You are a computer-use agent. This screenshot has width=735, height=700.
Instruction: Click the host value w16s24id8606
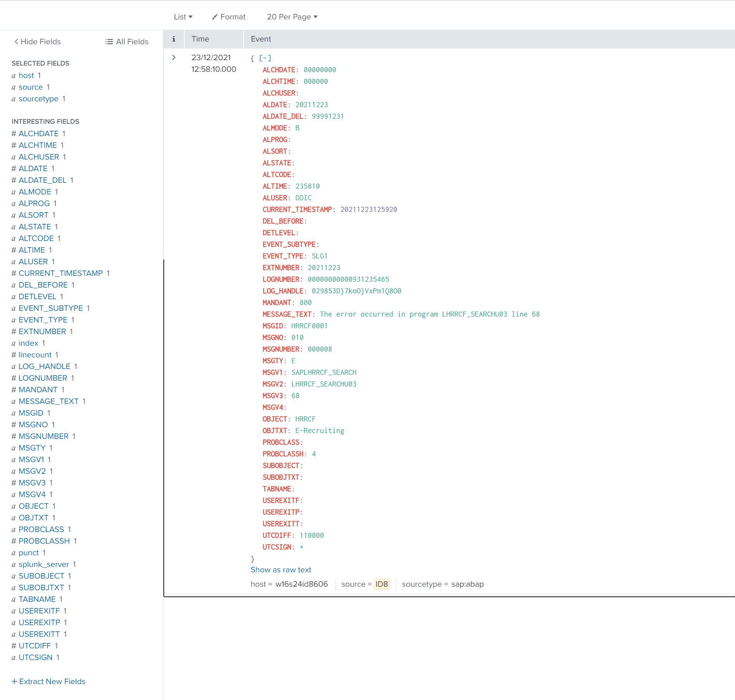(x=301, y=584)
